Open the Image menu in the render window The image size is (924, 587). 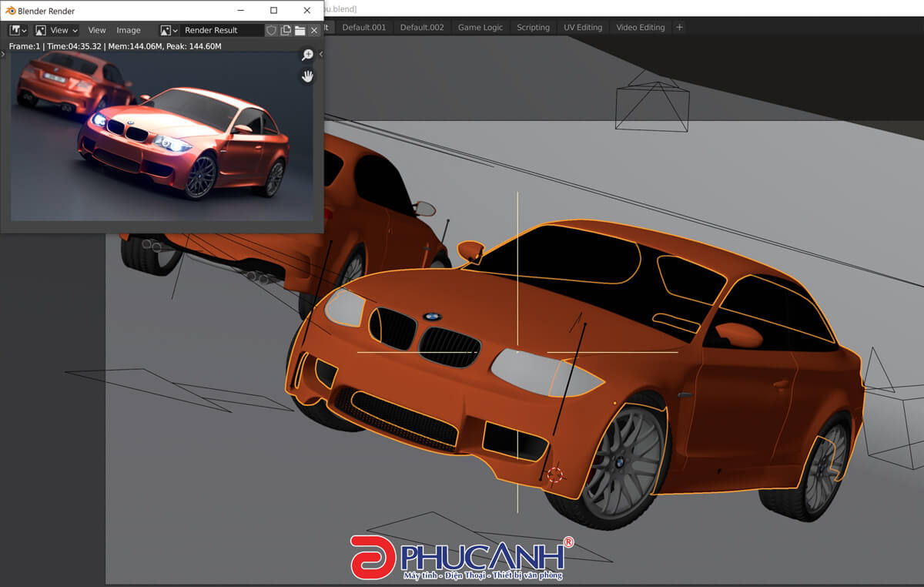pyautogui.click(x=129, y=30)
